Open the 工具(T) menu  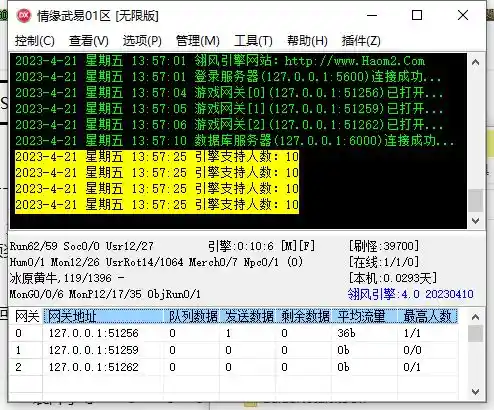(x=253, y=41)
